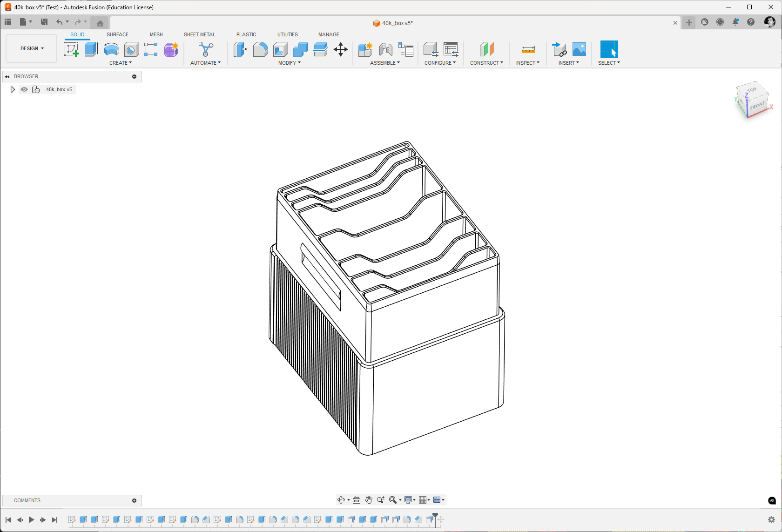Step back one timeline feature
The height and width of the screenshot is (532, 782).
pyautogui.click(x=20, y=520)
